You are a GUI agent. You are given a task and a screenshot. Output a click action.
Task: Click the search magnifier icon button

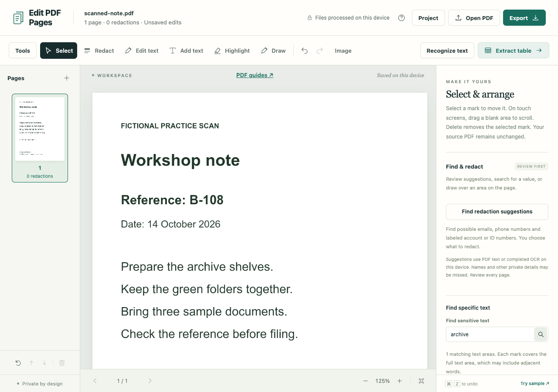(x=541, y=335)
